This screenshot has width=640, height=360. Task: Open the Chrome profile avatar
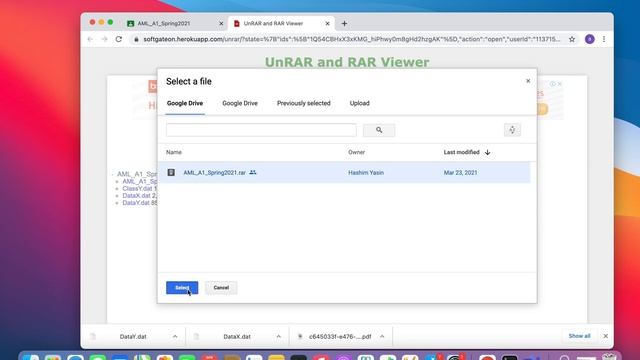point(589,39)
